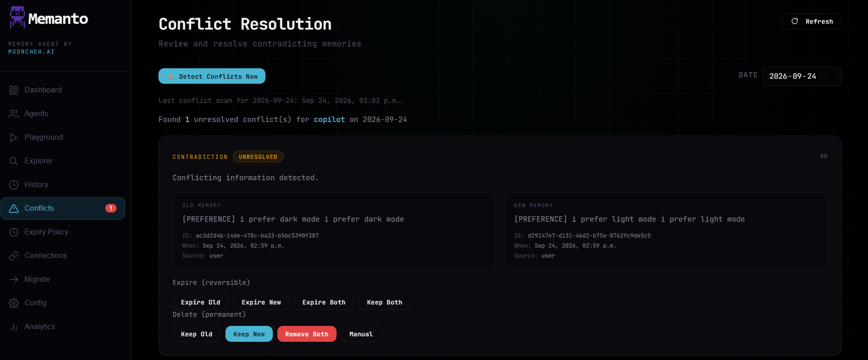Click Detect Conflicts Now button
This screenshot has height=360, width=868.
pos(212,76)
